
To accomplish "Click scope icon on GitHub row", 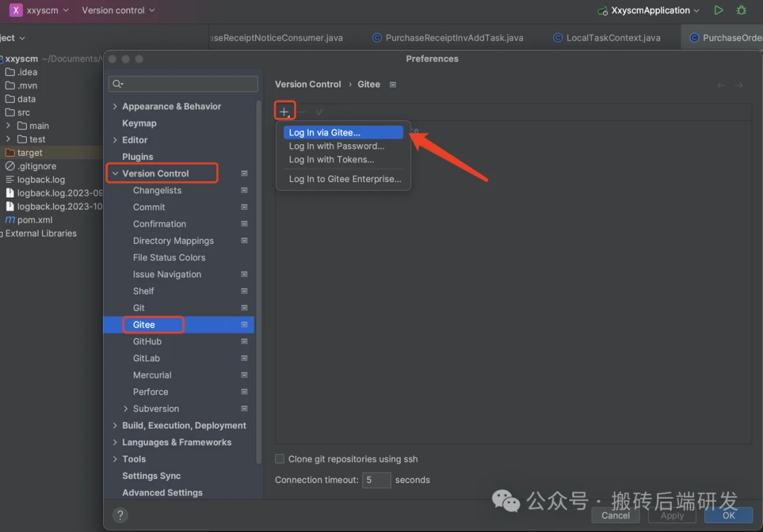I will (244, 341).
